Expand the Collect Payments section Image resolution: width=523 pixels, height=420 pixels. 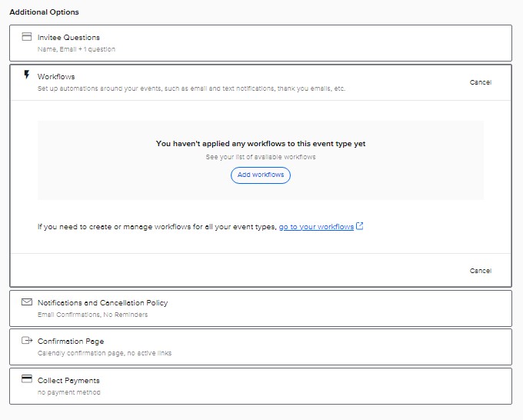click(261, 386)
